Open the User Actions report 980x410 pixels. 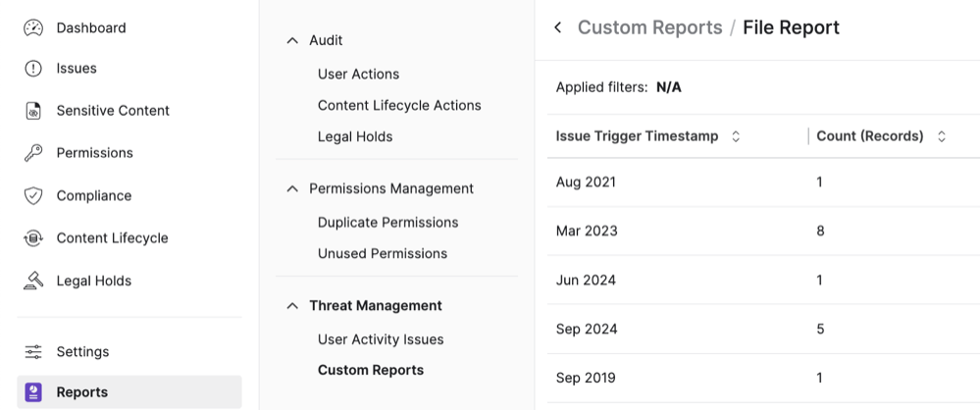click(x=358, y=74)
